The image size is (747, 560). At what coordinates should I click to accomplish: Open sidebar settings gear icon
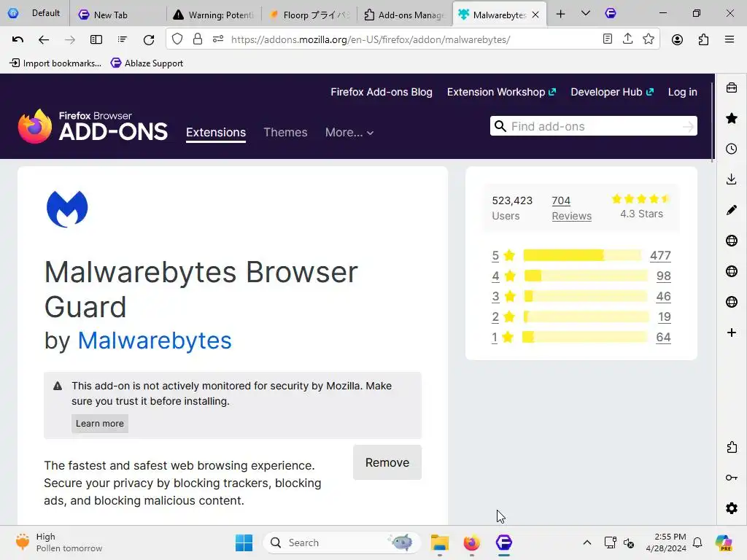pos(732,508)
